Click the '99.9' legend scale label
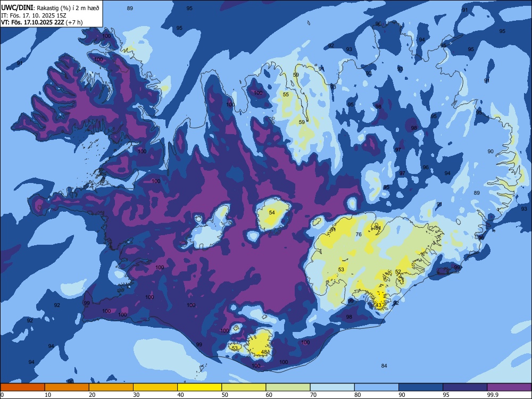This screenshot has height=399, width=532. pyautogui.click(x=493, y=395)
